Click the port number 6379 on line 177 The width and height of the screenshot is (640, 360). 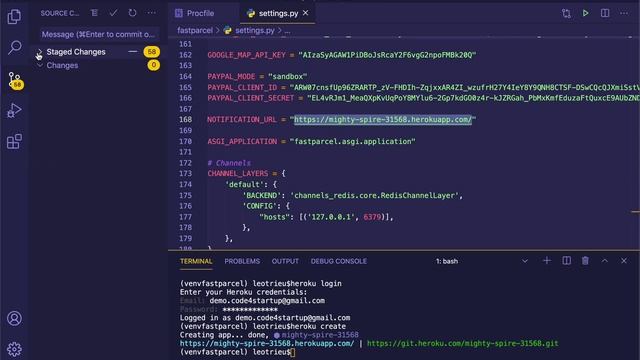pos(372,217)
